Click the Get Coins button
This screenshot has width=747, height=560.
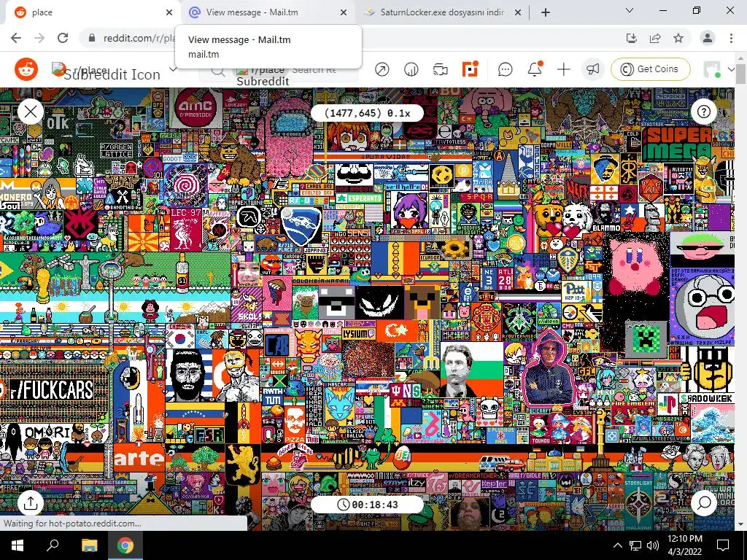(650, 69)
